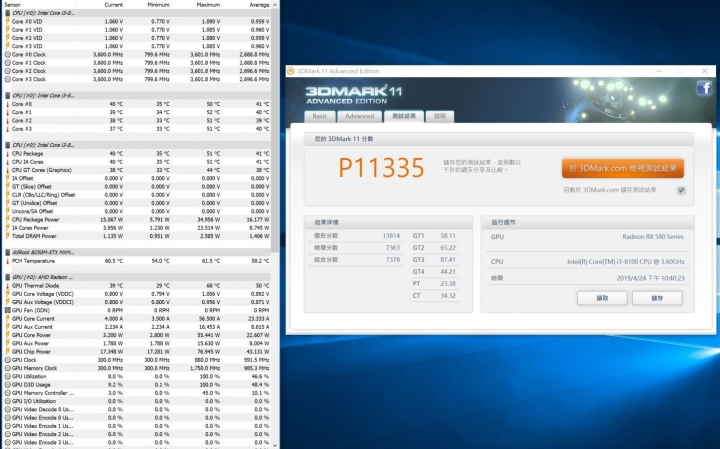The width and height of the screenshot is (720, 449).
Task: Switch to the Advanced tab
Action: [x=360, y=116]
